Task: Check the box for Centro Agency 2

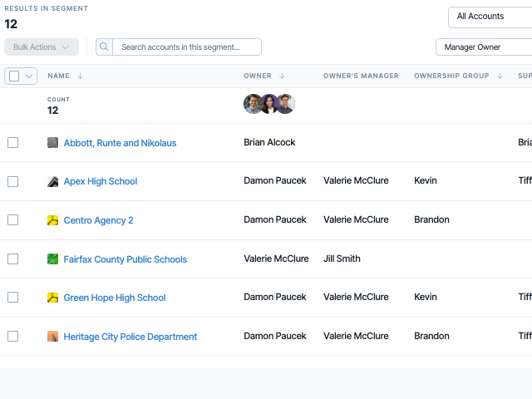Action: tap(13, 219)
